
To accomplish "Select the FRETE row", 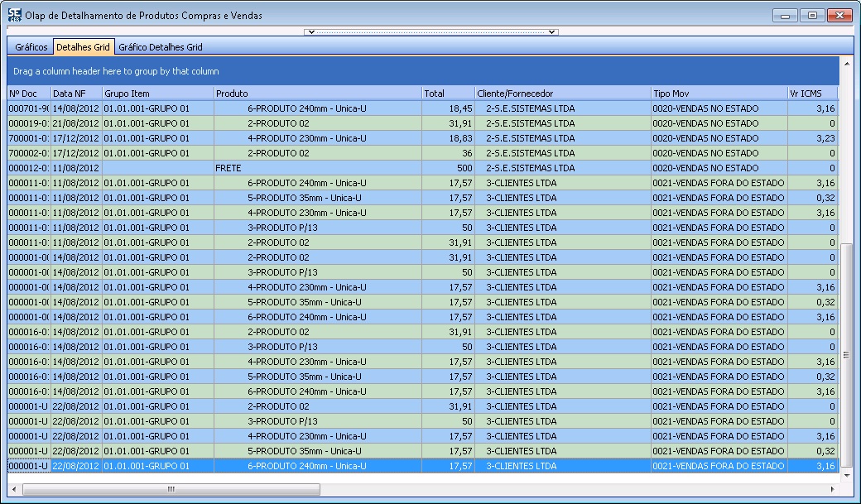I will coord(317,168).
